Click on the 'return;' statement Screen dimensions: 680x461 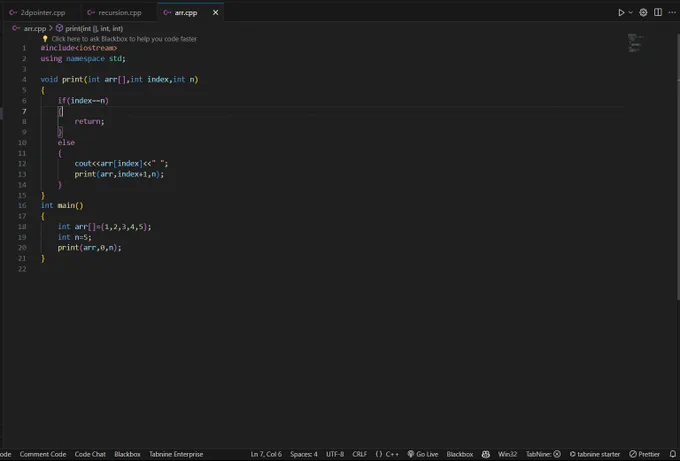(89, 121)
